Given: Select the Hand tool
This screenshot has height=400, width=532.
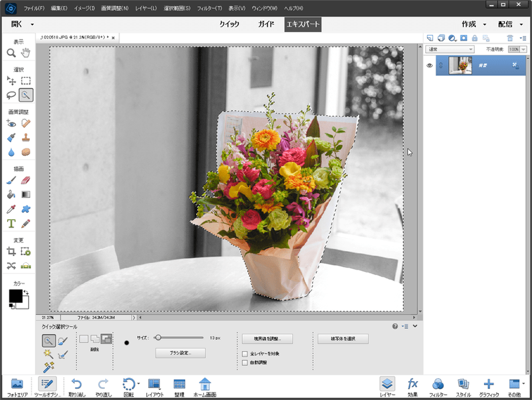Looking at the screenshot, I should click(26, 53).
